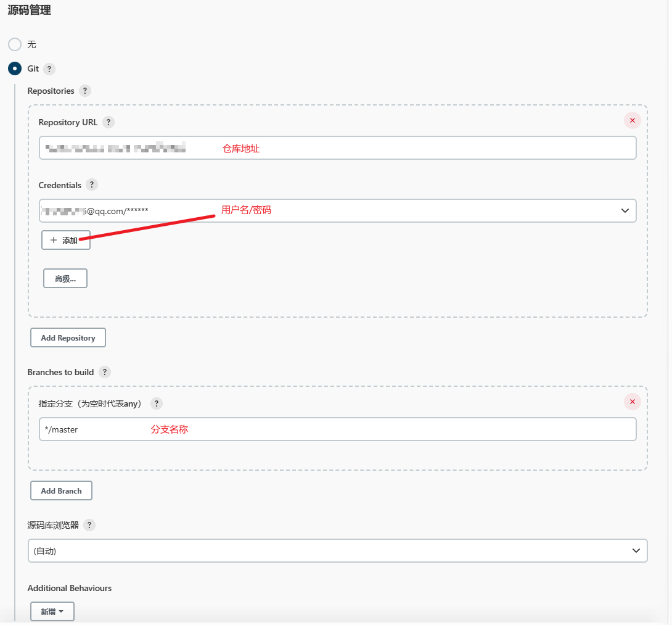This screenshot has height=625, width=672.
Task: Show help for 指定分支 field
Action: click(157, 404)
